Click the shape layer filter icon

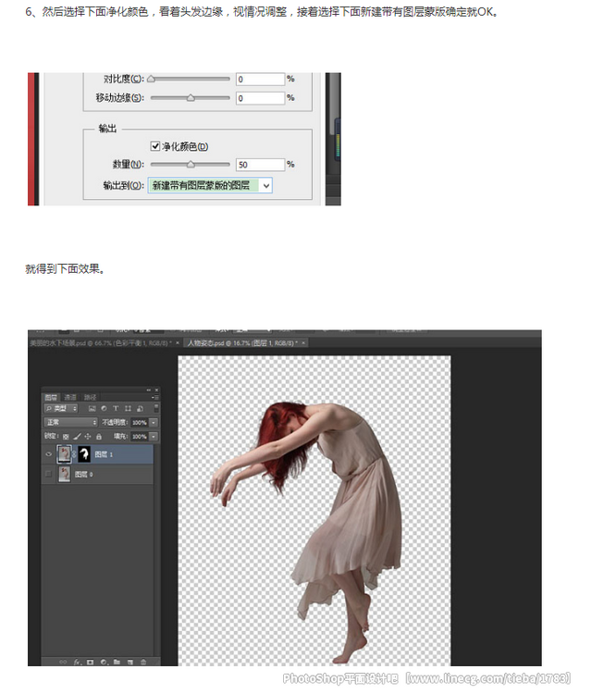point(128,408)
